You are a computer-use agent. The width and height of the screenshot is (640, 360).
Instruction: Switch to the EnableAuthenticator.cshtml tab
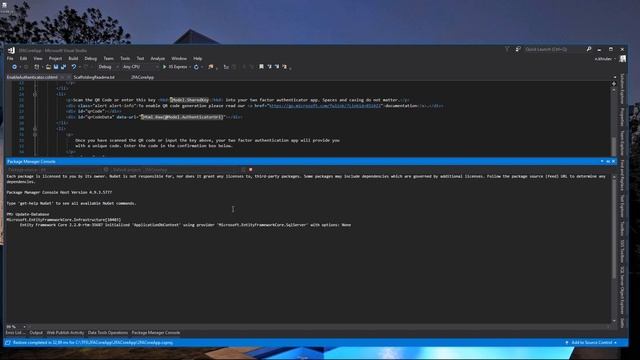(32, 77)
